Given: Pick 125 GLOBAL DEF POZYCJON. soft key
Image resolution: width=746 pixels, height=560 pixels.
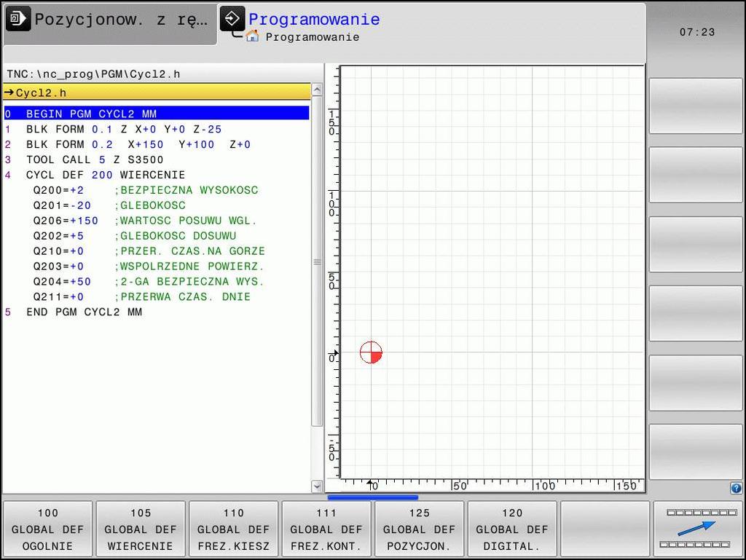Looking at the screenshot, I should coord(419,529).
